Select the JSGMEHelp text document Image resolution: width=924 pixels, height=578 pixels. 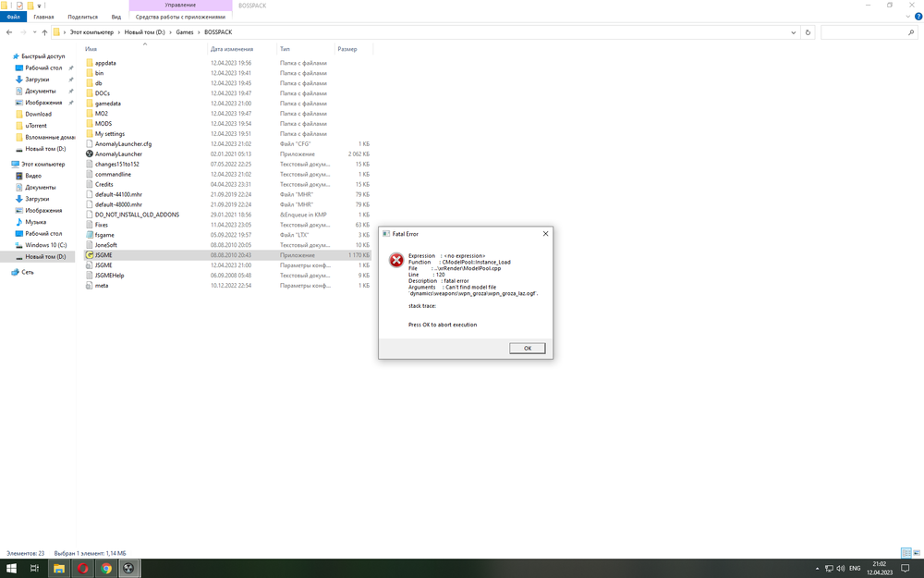110,276
